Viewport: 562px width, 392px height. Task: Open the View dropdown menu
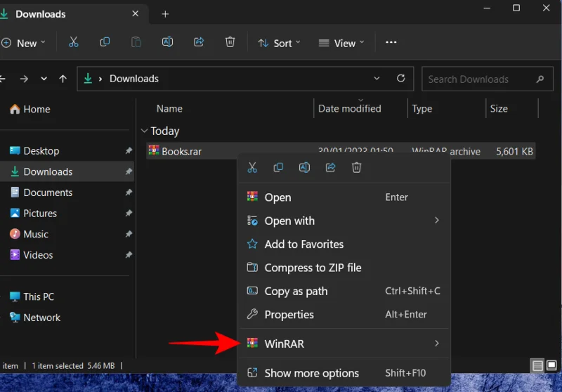(341, 43)
